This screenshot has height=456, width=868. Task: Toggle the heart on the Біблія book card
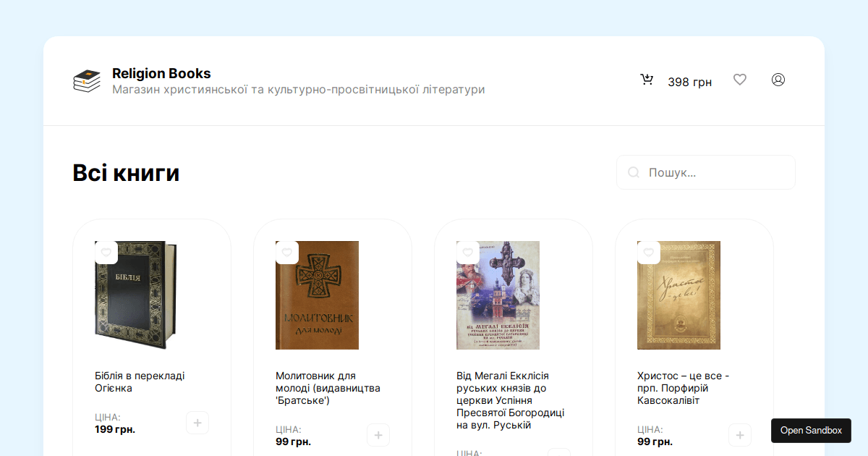106,253
